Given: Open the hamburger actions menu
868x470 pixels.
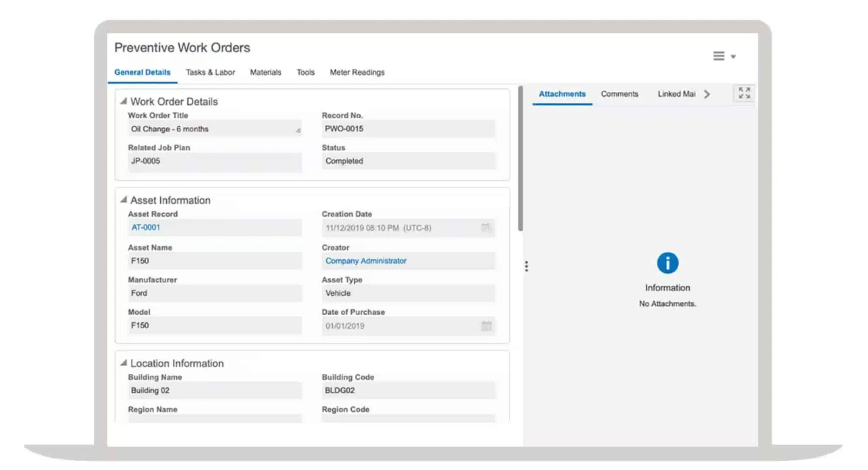Looking at the screenshot, I should [x=718, y=56].
